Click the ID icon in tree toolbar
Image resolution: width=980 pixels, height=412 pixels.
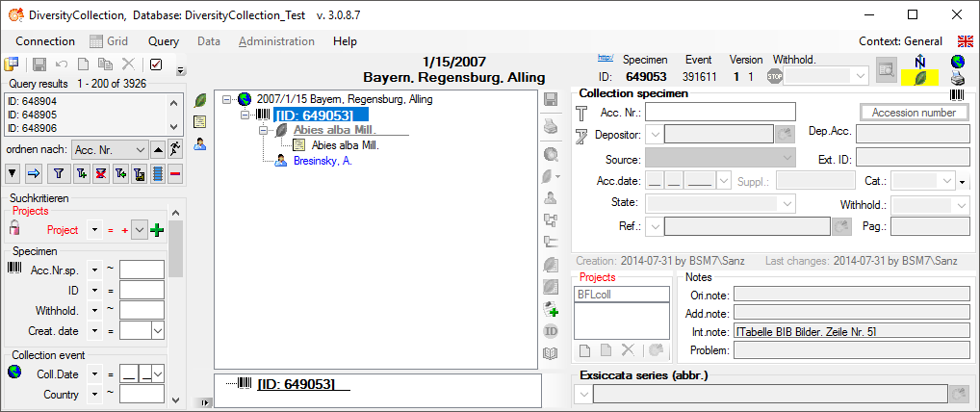click(551, 331)
